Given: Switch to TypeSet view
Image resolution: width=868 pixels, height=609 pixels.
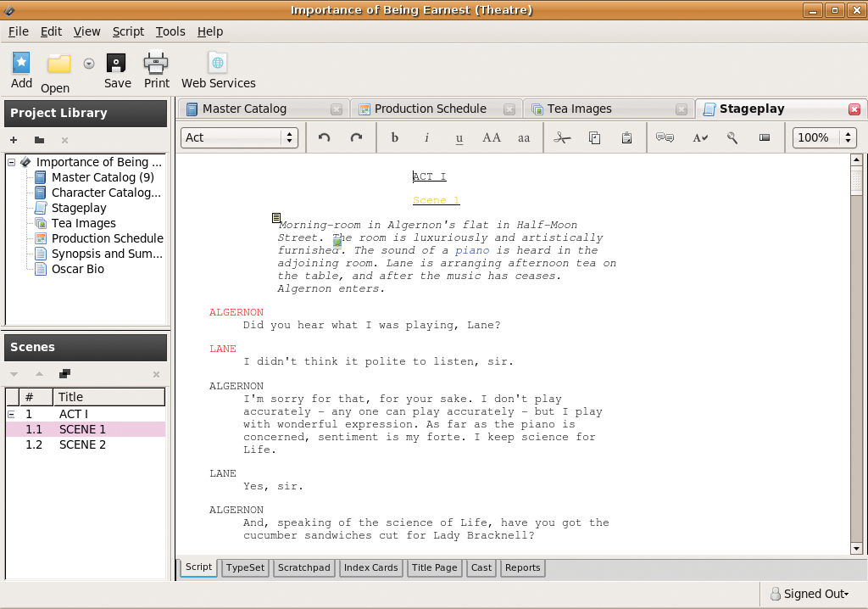Looking at the screenshot, I should coord(245,567).
